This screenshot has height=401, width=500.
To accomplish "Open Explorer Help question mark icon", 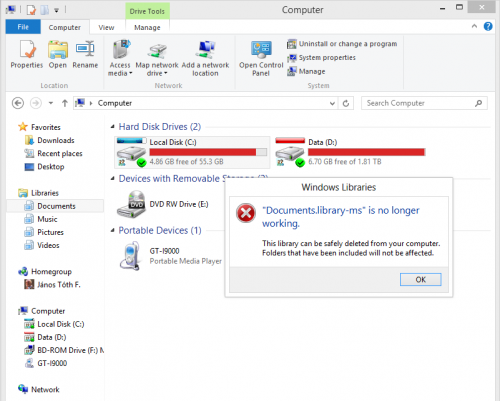I will point(488,26).
